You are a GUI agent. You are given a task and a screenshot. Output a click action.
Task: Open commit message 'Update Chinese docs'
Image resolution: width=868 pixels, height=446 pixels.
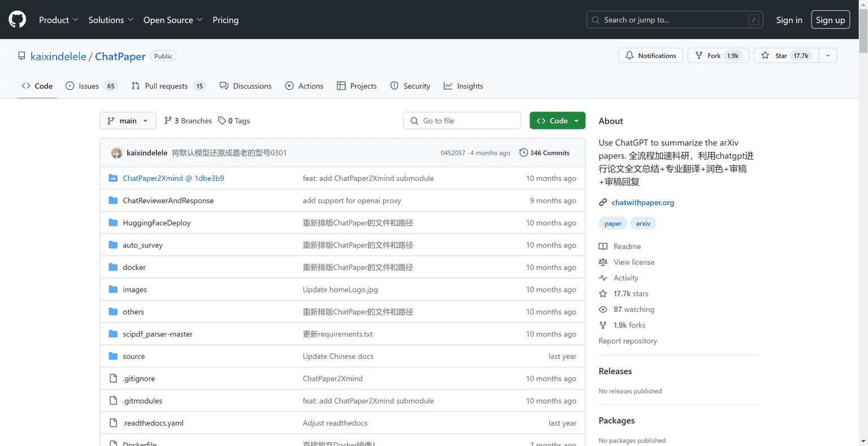pos(338,356)
